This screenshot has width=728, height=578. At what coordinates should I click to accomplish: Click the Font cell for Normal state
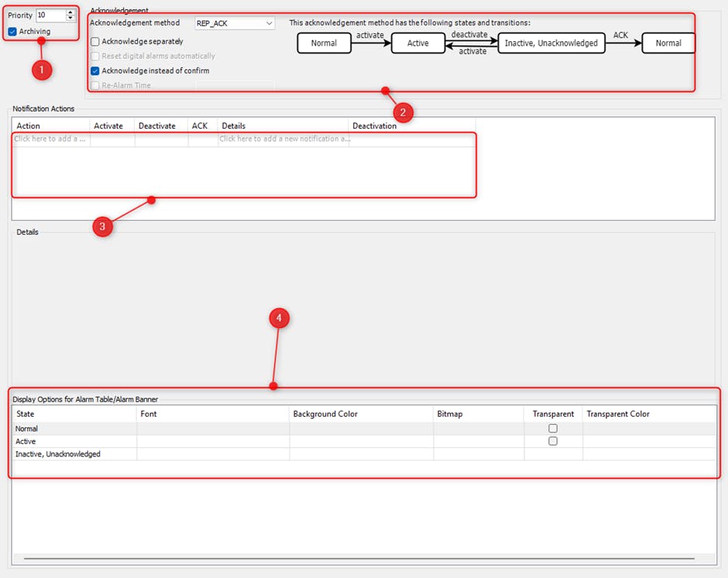pyautogui.click(x=213, y=428)
